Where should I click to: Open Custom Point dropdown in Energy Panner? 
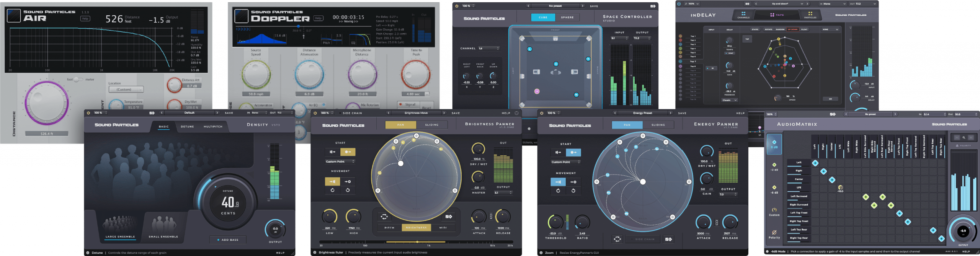(566, 162)
